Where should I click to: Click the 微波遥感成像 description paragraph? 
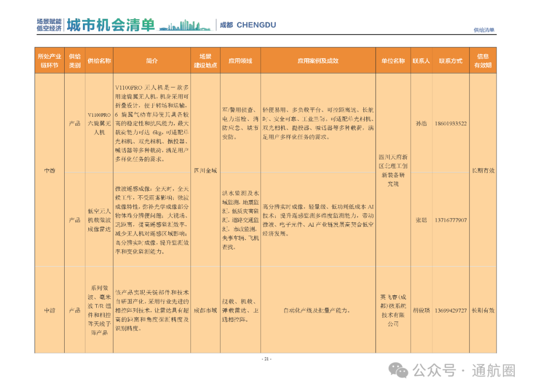(152, 220)
